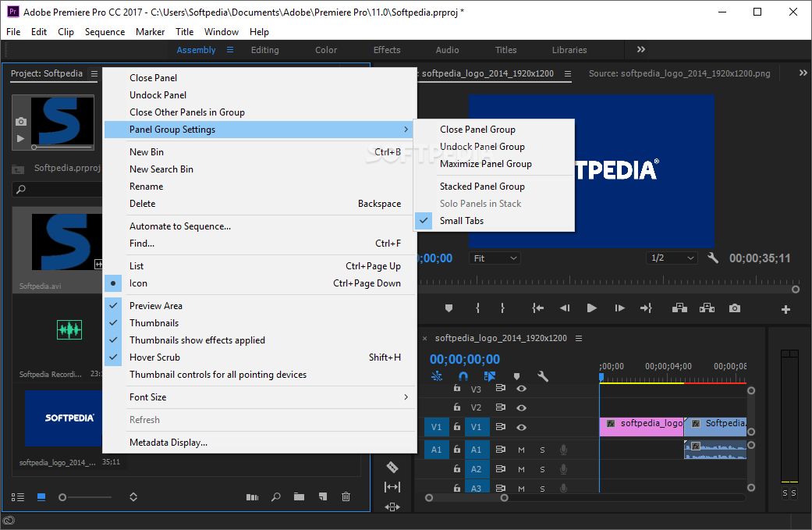This screenshot has height=530, width=812.
Task: Click the softpedia_logo clip on track V1
Action: click(x=642, y=426)
